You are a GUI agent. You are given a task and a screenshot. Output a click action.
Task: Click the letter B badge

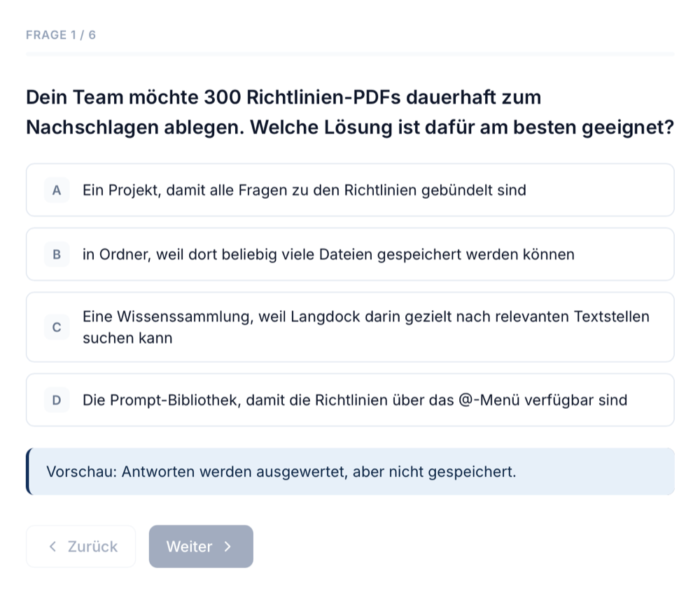pyautogui.click(x=57, y=255)
